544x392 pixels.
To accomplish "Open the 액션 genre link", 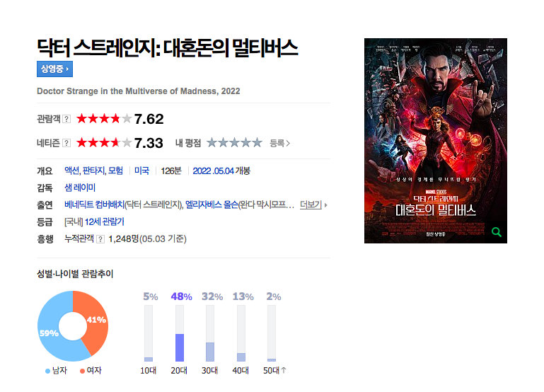I will point(72,171).
